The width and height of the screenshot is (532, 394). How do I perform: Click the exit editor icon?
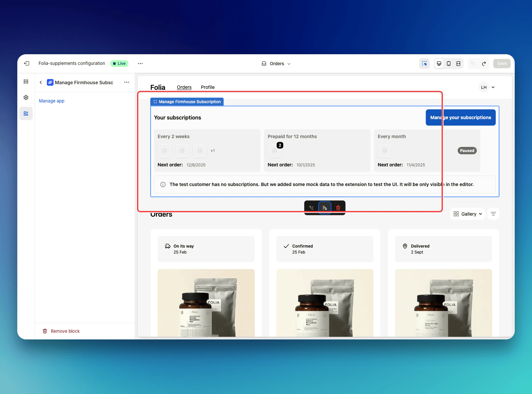click(x=26, y=63)
